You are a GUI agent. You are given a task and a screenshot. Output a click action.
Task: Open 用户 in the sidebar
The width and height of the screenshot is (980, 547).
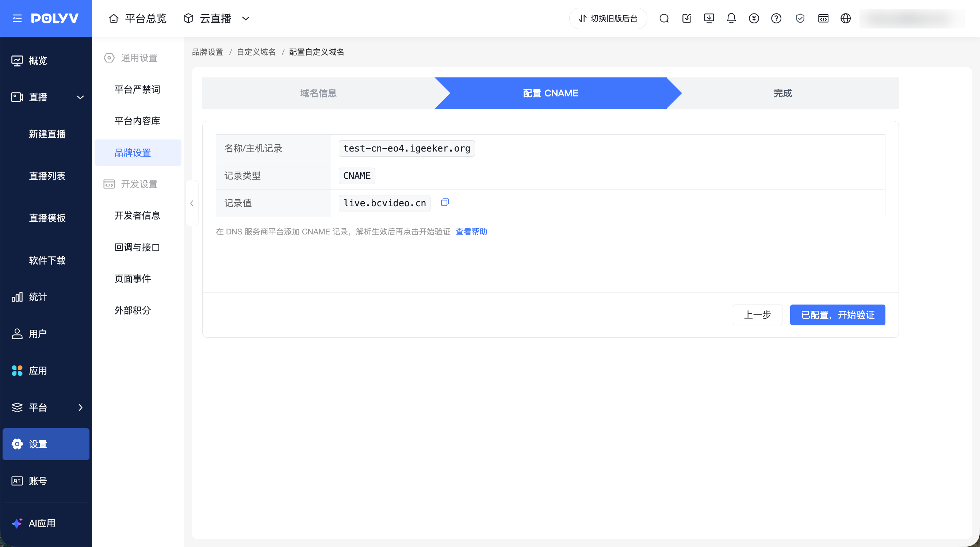[x=46, y=334]
